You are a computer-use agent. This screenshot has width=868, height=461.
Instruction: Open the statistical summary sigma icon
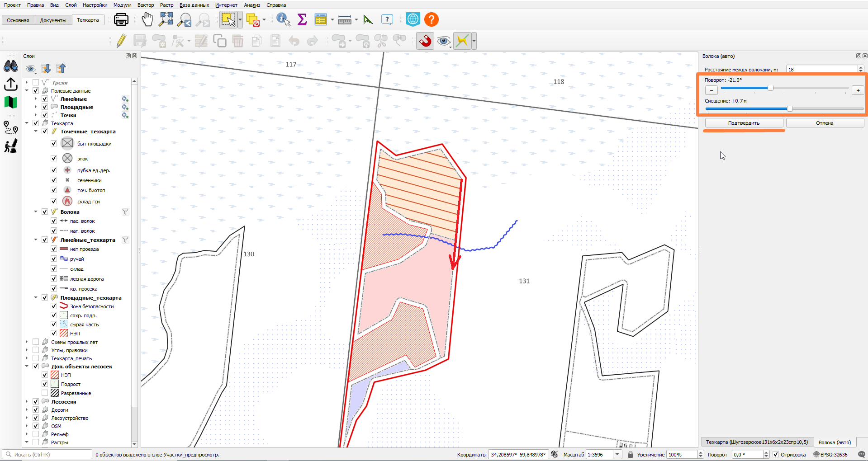tap(302, 19)
